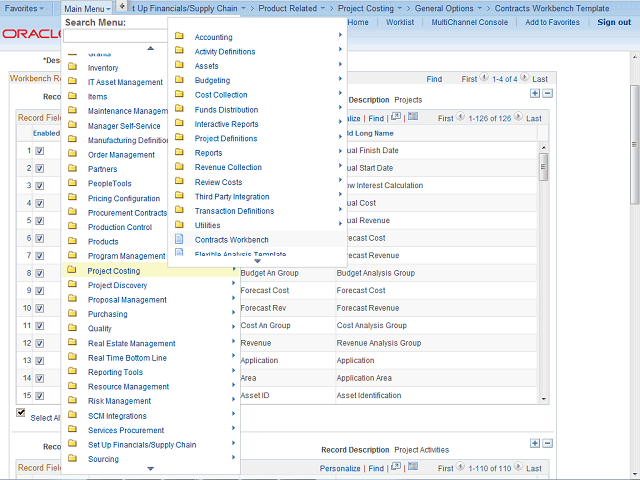Uncheck Enabled checkbox in row 3

pos(40,186)
